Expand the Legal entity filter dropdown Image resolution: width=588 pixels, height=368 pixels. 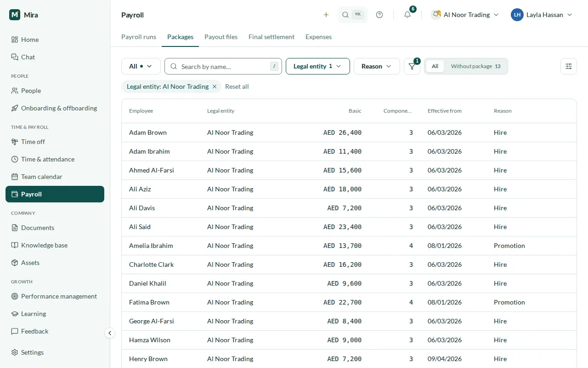click(318, 66)
